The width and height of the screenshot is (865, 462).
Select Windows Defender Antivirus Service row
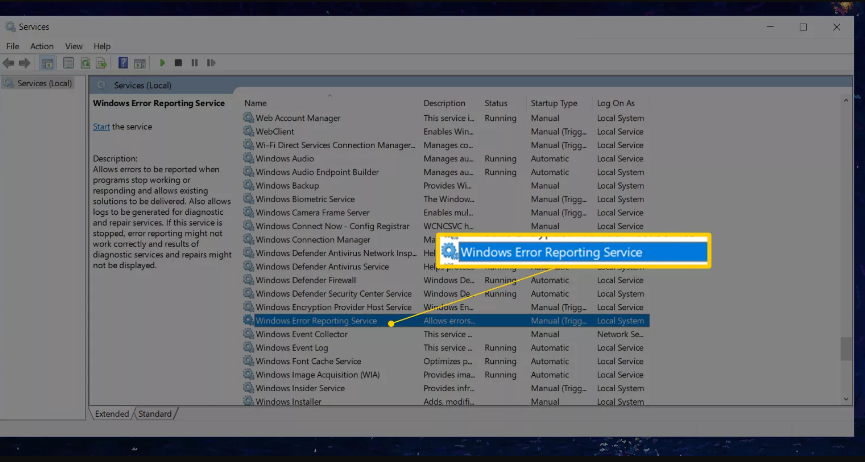[446, 267]
